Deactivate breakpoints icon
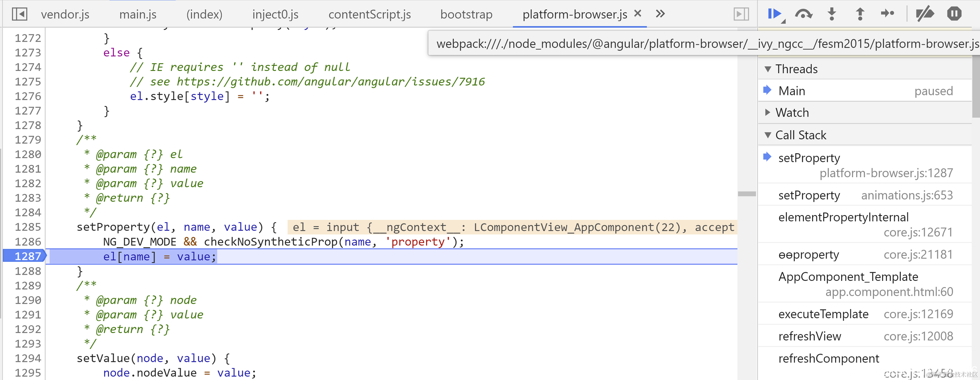Viewport: 980px width, 380px height. pos(925,14)
